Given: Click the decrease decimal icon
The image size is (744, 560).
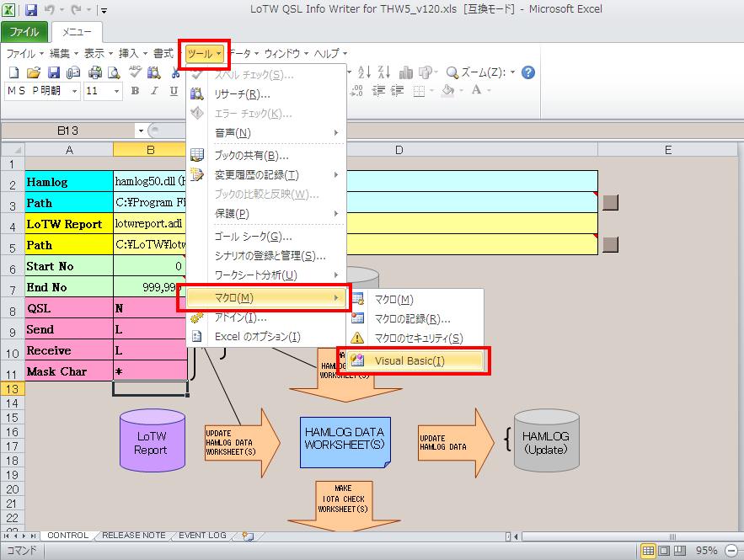Looking at the screenshot, I should (356, 91).
